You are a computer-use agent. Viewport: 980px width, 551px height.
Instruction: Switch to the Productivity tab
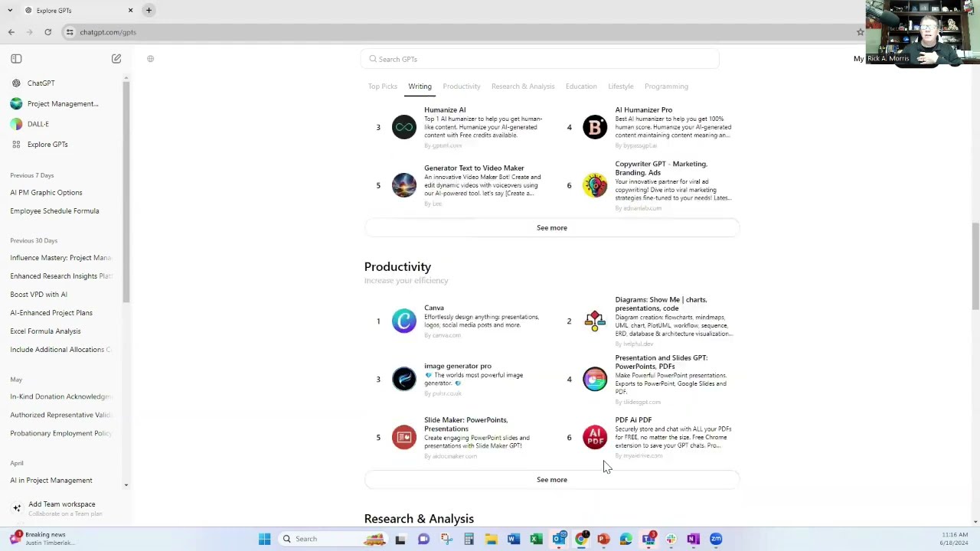(x=461, y=86)
